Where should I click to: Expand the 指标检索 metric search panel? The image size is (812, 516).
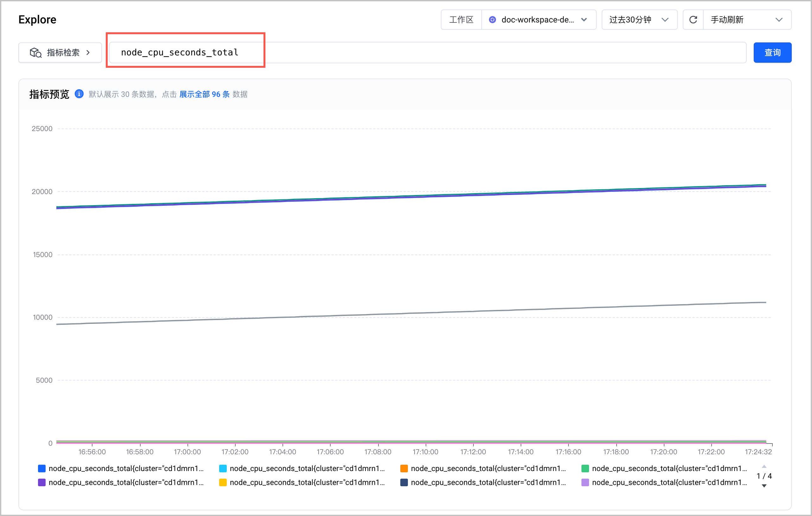point(60,53)
